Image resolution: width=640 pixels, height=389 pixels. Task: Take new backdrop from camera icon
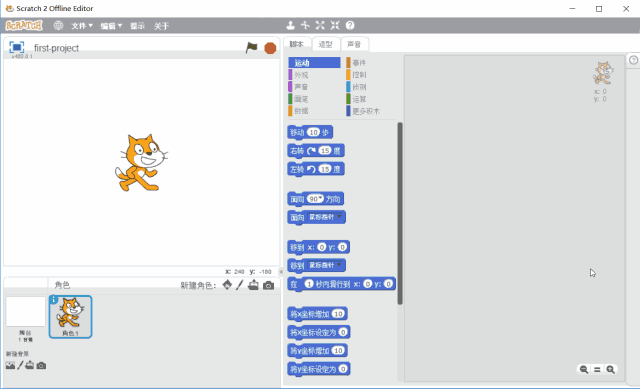41,365
